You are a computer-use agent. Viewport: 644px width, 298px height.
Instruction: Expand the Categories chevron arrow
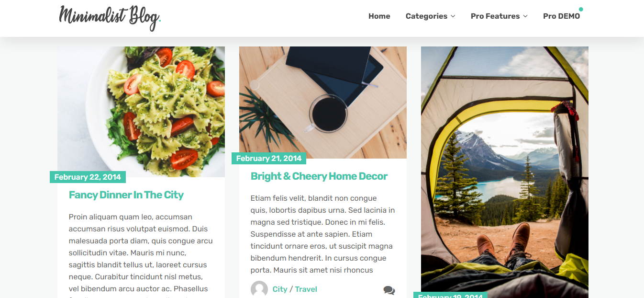453,16
